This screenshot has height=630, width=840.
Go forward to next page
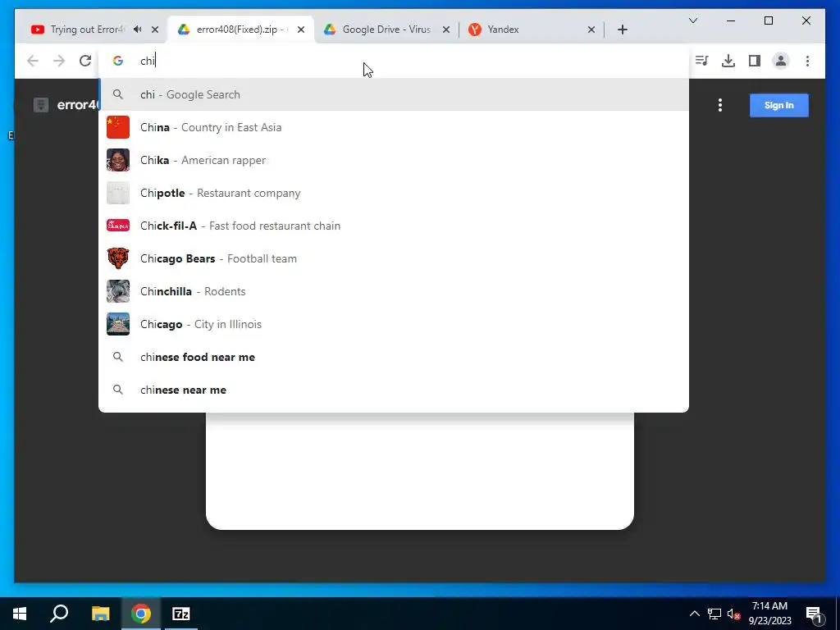59,61
